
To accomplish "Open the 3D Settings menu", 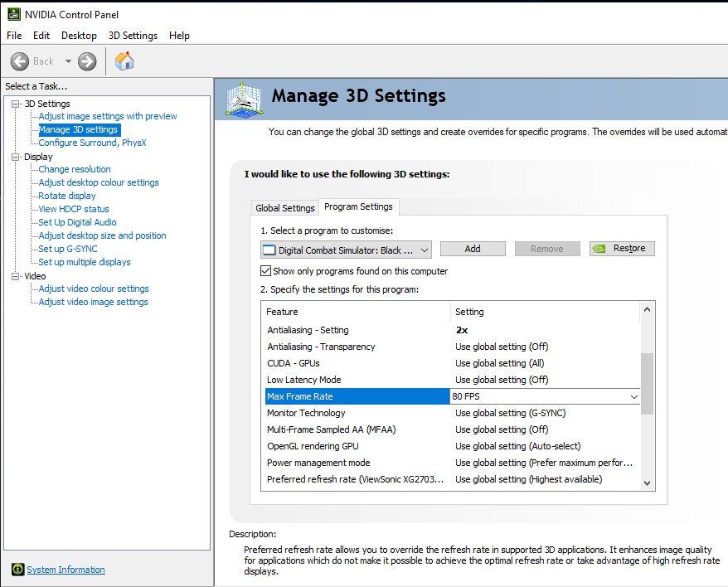I will (133, 36).
